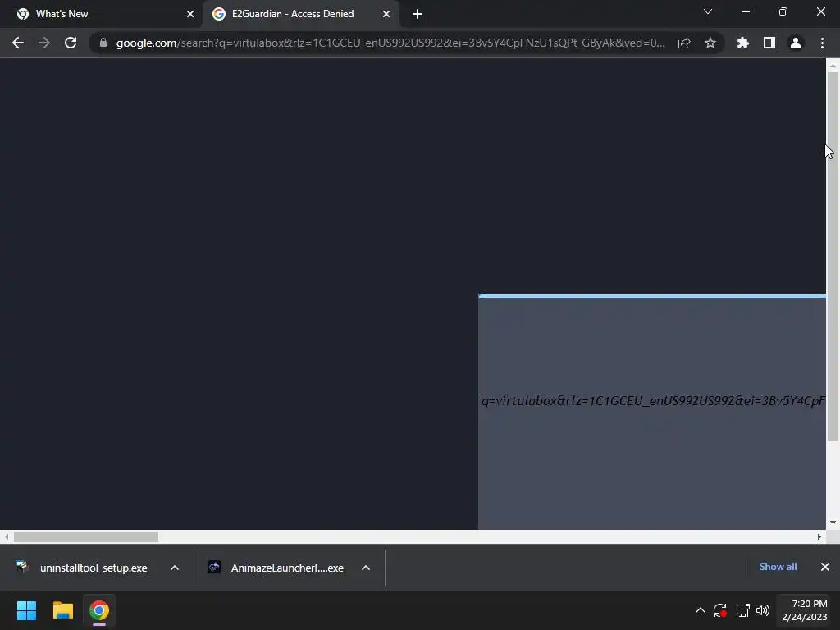Click the vertical scrollbar down arrow
840x630 pixels.
click(833, 523)
